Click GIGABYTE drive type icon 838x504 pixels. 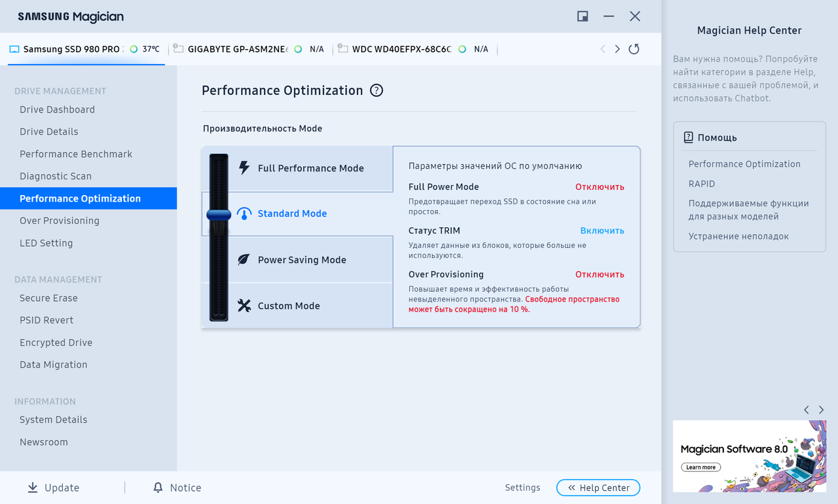point(178,49)
